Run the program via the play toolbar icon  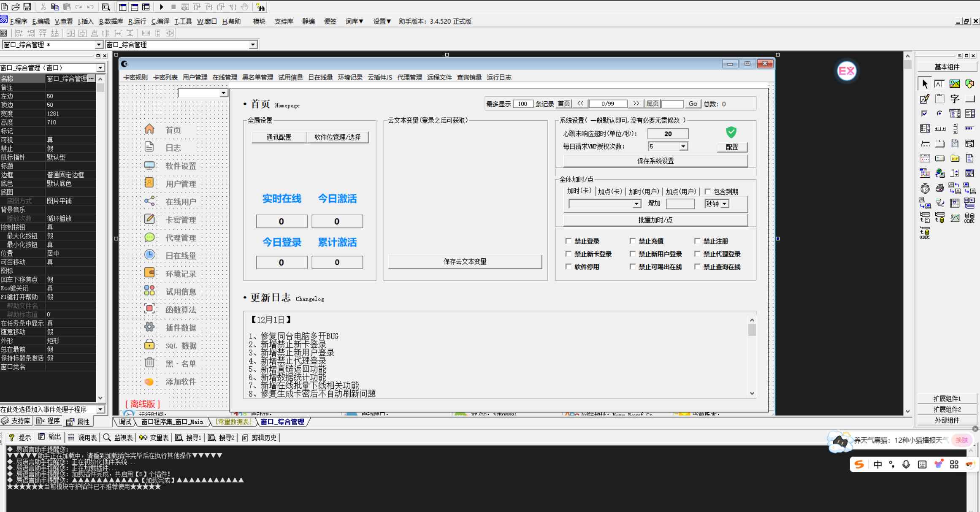pyautogui.click(x=162, y=7)
